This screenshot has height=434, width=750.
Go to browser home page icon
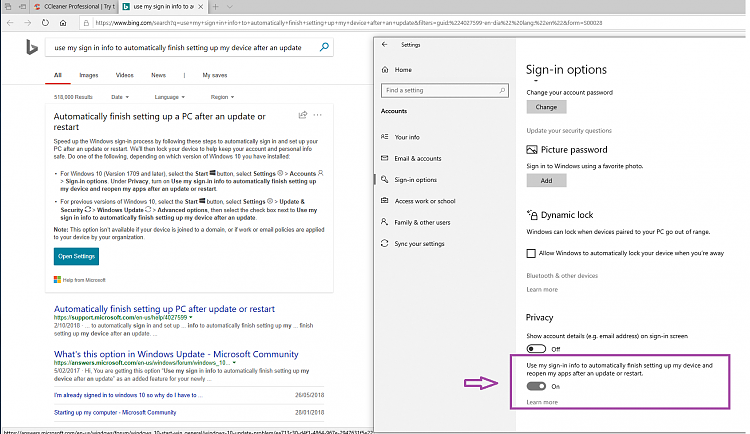coord(63,22)
